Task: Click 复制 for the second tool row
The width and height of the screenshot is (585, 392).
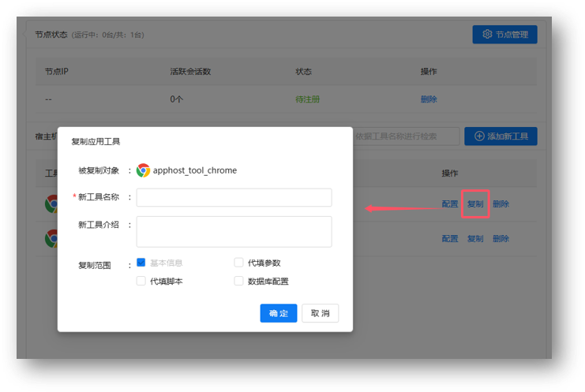Action: 475,238
